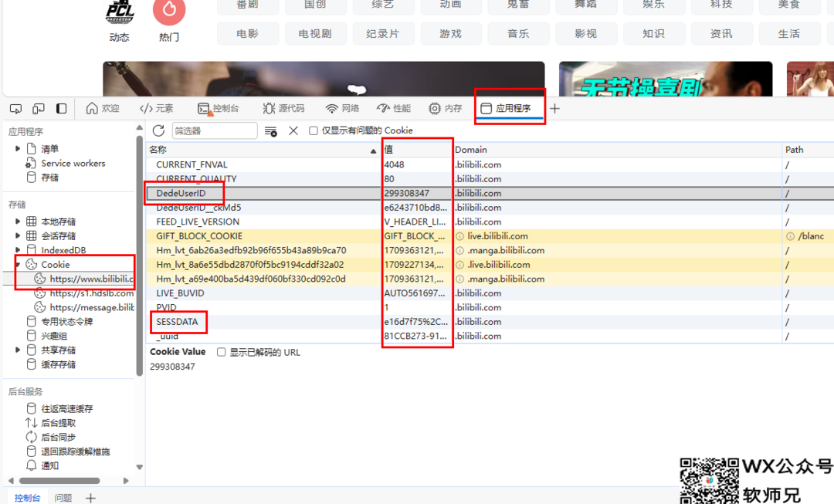Switch to the 源代码 sources tab
Image resolution: width=834 pixels, height=504 pixels.
(283, 109)
